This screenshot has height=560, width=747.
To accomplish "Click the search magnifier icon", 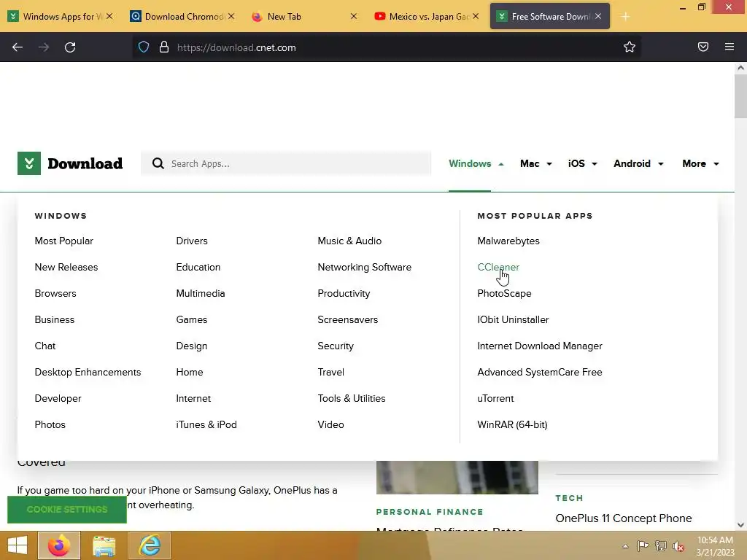I will [158, 163].
